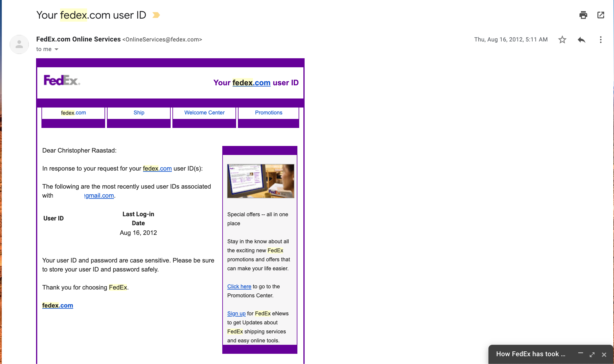614x364 pixels.
Task: Open the Promotions tab
Action: coord(269,113)
